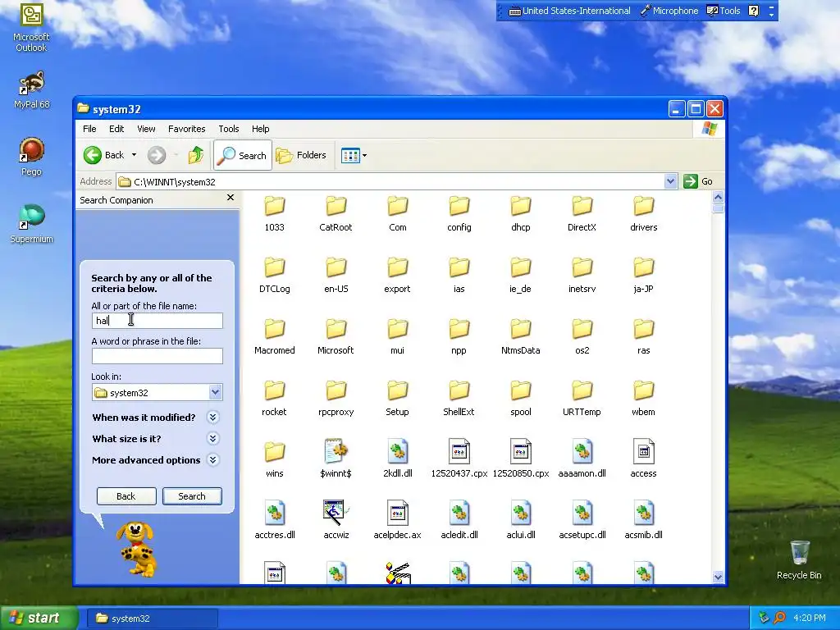Select the spool folder
840x630 pixels.
click(520, 398)
